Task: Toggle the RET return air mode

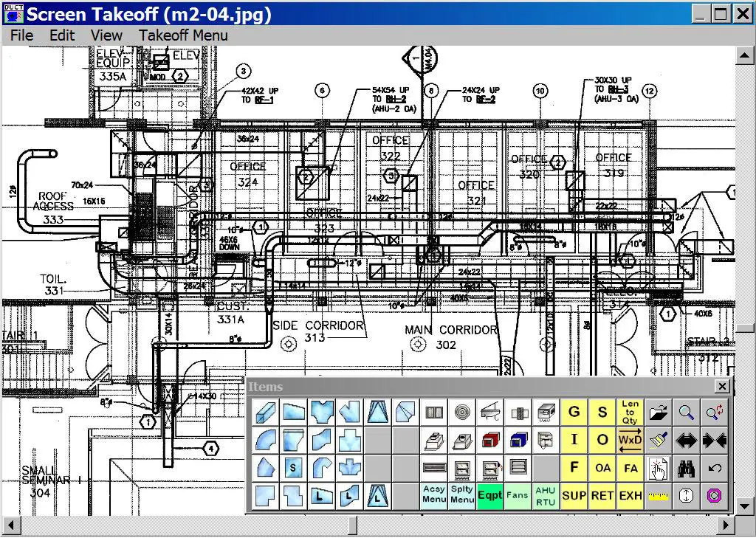Action: (602, 496)
